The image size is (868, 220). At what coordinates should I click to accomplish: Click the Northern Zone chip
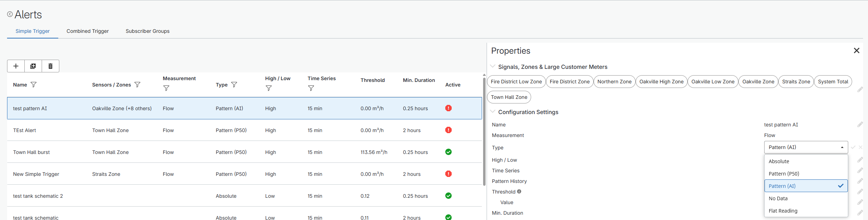point(614,82)
